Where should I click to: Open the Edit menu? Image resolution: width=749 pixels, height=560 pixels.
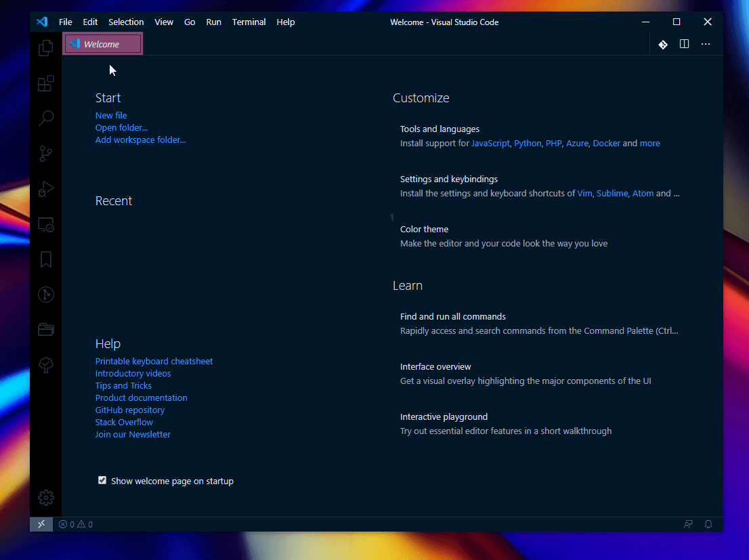pos(90,22)
